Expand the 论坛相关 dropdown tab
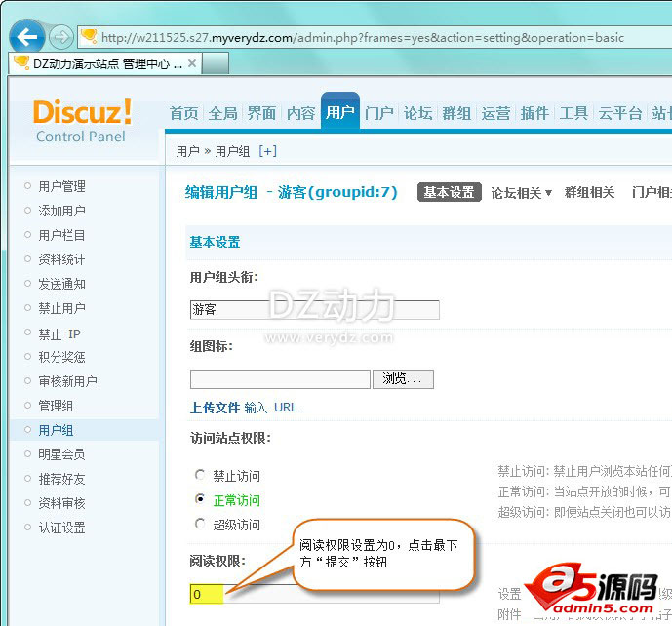The width and height of the screenshot is (672, 626). point(521,193)
